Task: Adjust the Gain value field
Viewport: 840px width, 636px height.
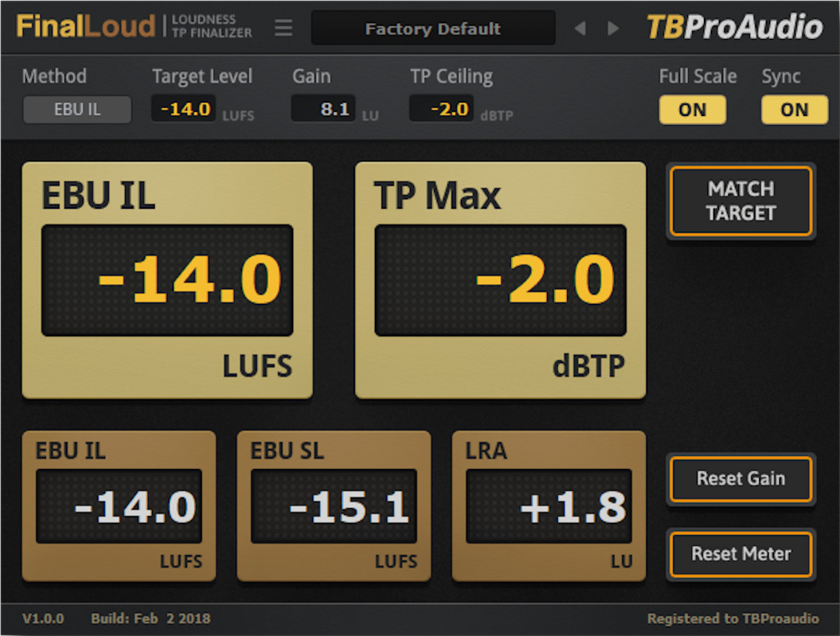Action: (323, 108)
